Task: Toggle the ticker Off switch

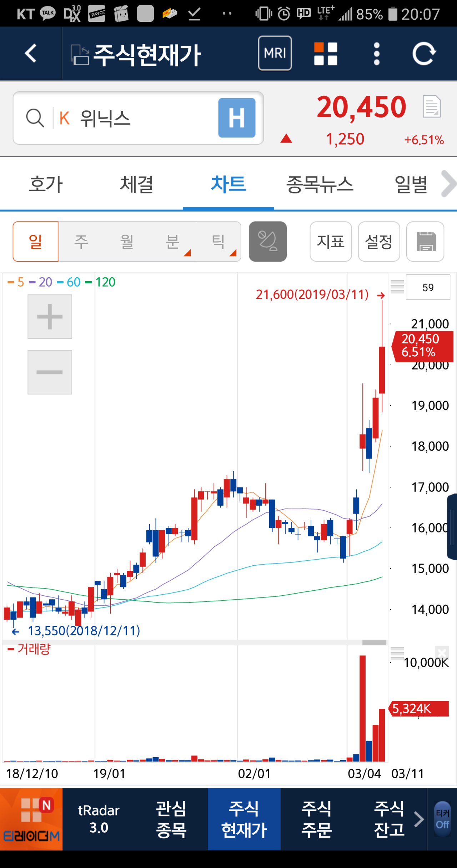Action: coord(442,819)
